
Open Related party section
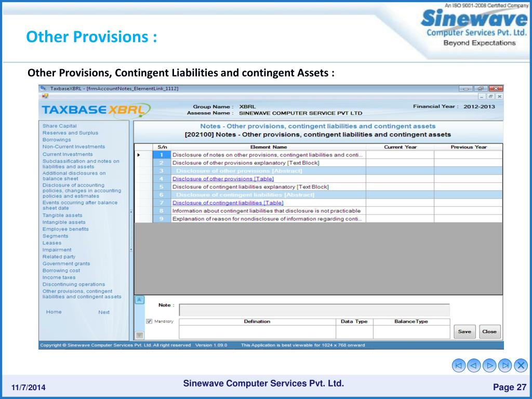click(x=59, y=257)
